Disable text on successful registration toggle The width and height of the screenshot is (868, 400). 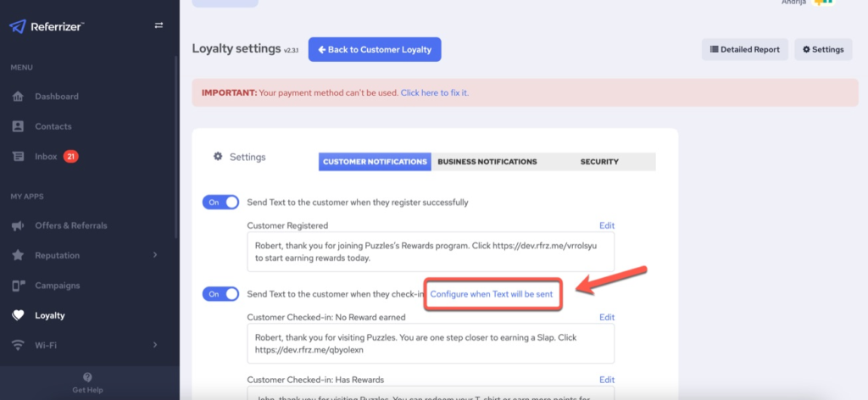[x=220, y=203]
